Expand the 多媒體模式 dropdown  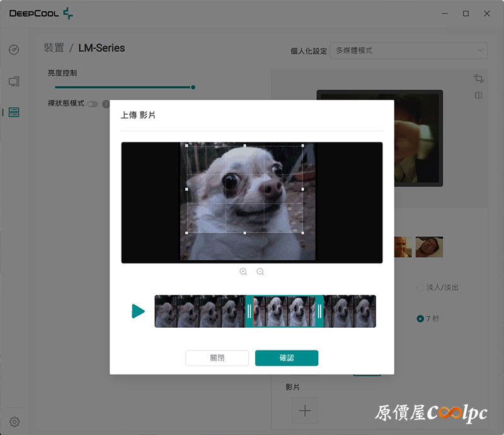pos(409,50)
